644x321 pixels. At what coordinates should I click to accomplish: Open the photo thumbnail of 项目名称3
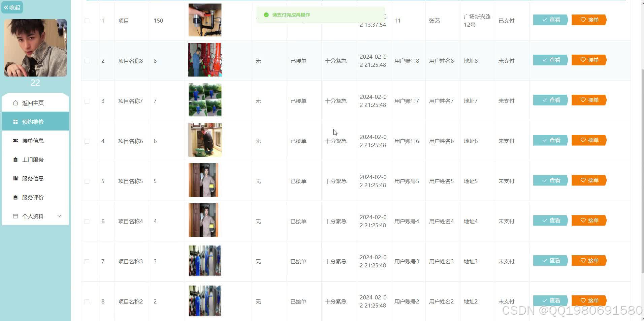(205, 261)
